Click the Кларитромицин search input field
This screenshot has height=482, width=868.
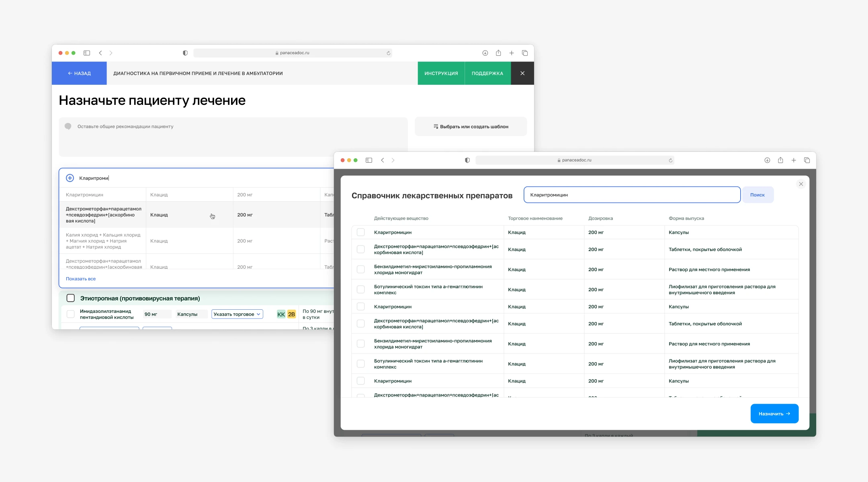(632, 195)
